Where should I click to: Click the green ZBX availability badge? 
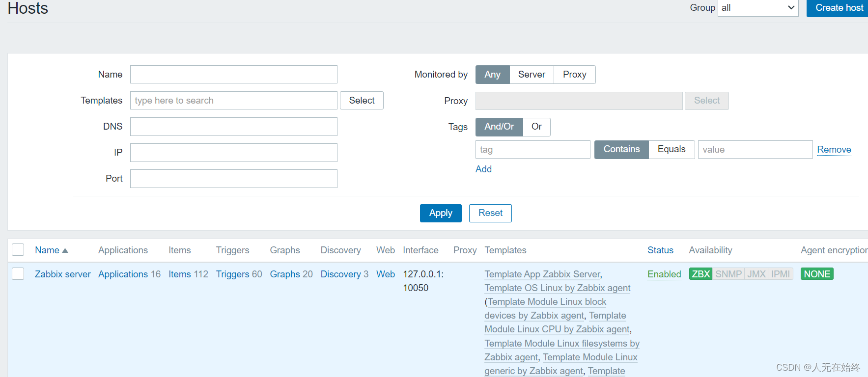(701, 274)
